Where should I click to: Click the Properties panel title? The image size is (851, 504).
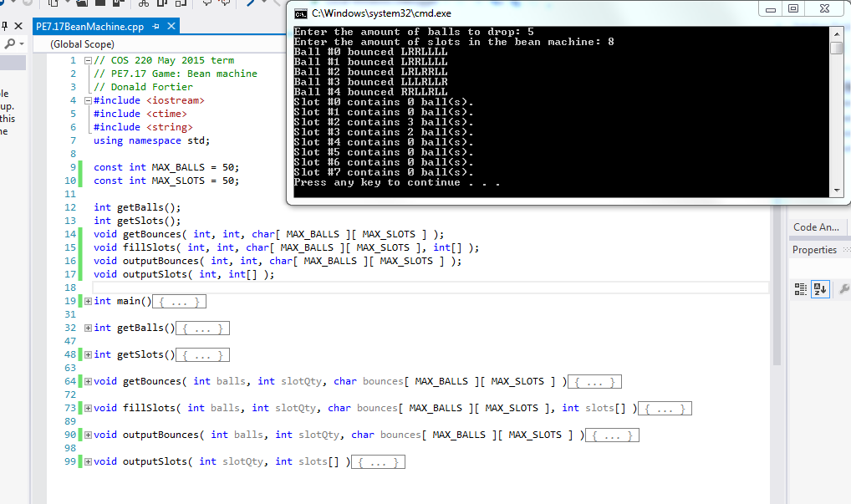click(814, 250)
